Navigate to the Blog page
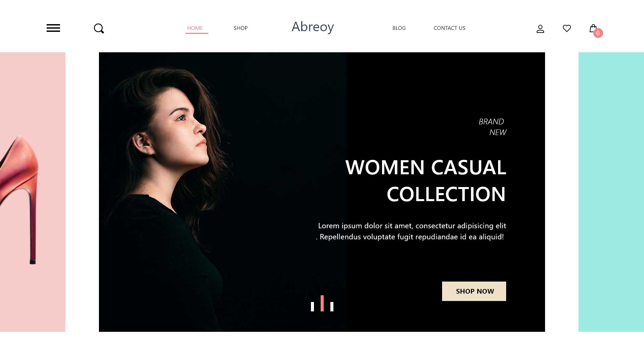Screen dimensions: 644x362 (399, 28)
